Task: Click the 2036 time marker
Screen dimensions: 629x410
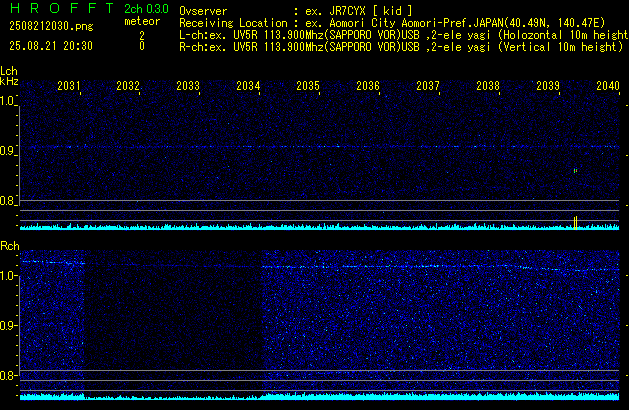Action: [x=368, y=86]
